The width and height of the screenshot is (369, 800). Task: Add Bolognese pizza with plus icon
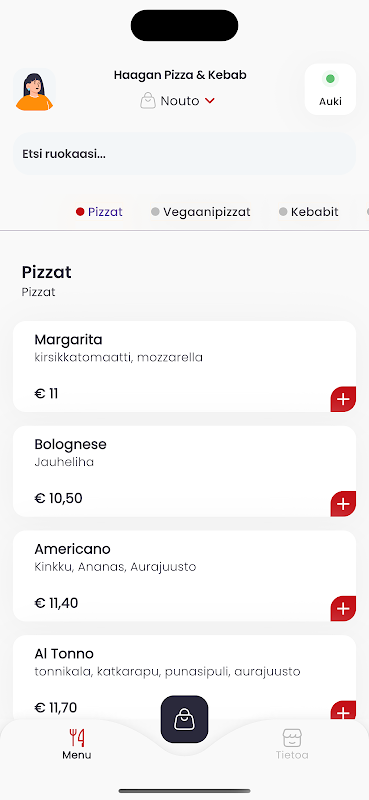343,504
